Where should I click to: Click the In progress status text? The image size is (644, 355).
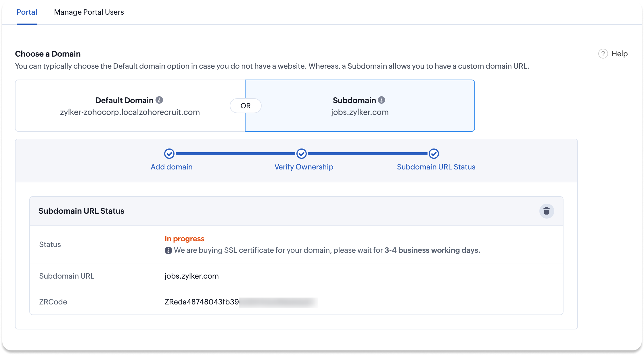184,239
